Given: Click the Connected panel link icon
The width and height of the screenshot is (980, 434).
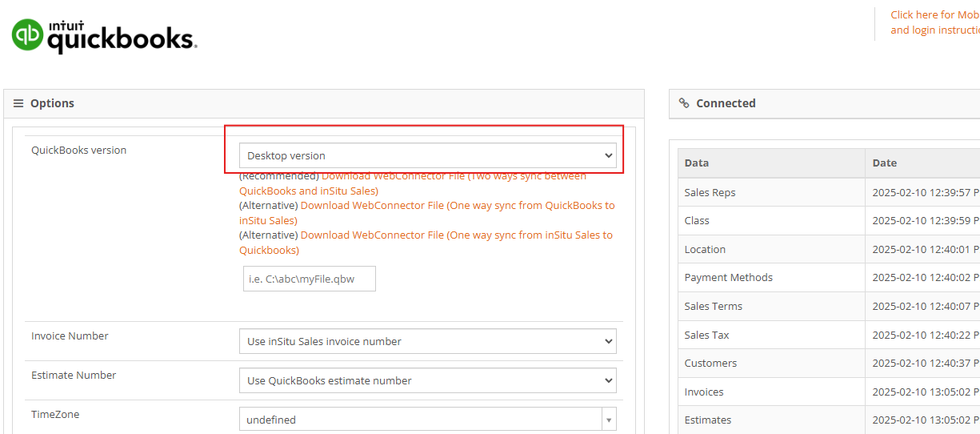Looking at the screenshot, I should click(x=684, y=103).
